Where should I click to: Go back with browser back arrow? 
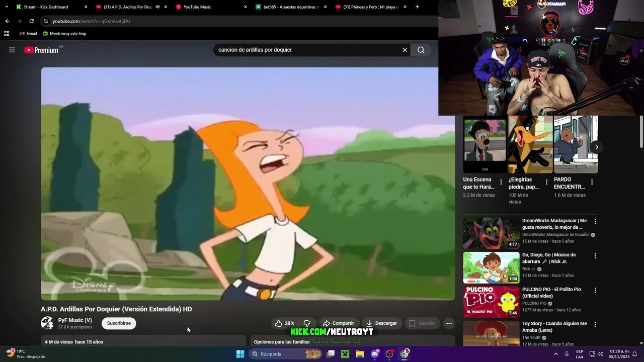click(7, 21)
